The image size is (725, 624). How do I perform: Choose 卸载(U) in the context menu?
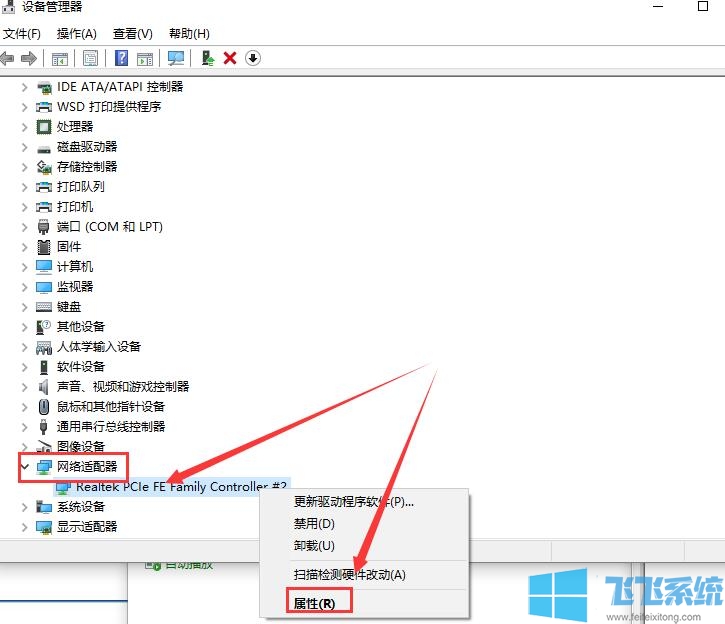(x=314, y=545)
